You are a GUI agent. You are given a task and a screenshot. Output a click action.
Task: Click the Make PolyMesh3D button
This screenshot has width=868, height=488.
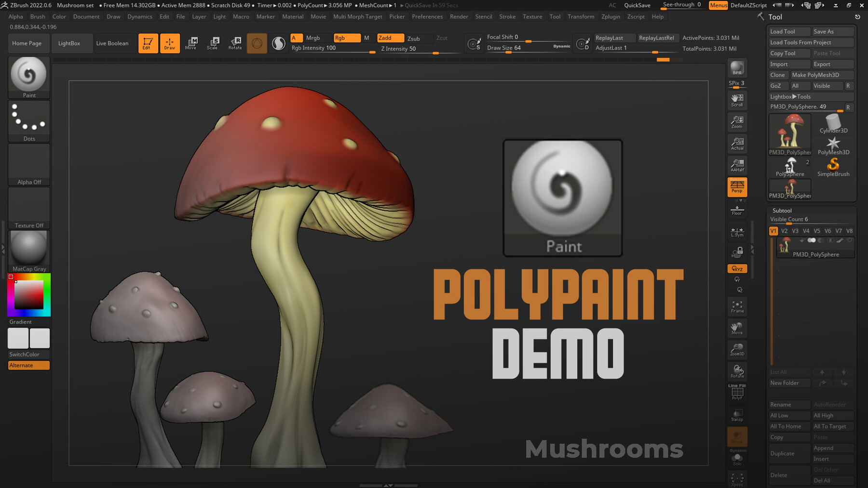click(x=822, y=75)
